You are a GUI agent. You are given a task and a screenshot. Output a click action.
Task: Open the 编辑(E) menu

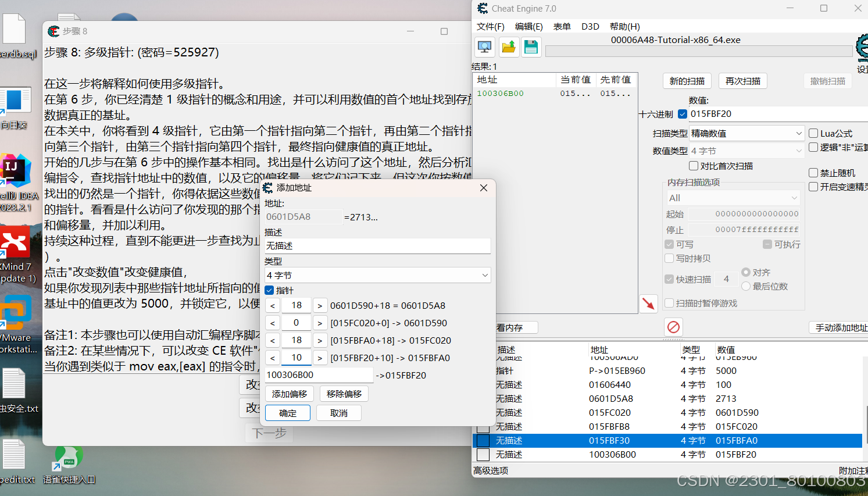tap(528, 27)
